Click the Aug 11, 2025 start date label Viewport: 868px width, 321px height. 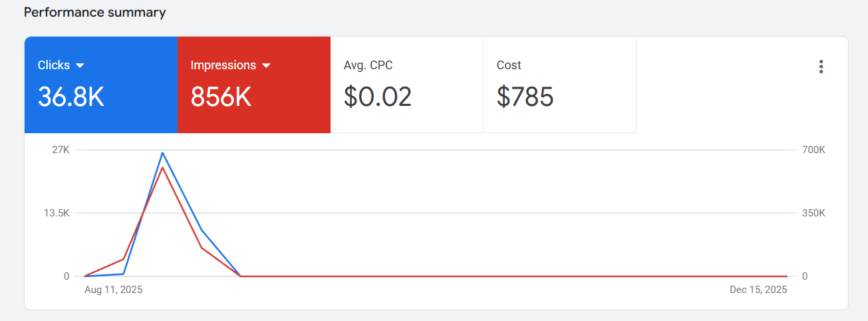[113, 290]
